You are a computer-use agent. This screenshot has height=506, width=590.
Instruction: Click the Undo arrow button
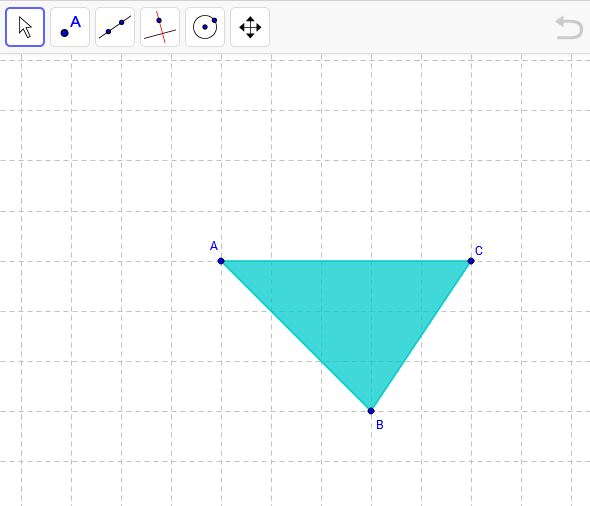click(569, 27)
